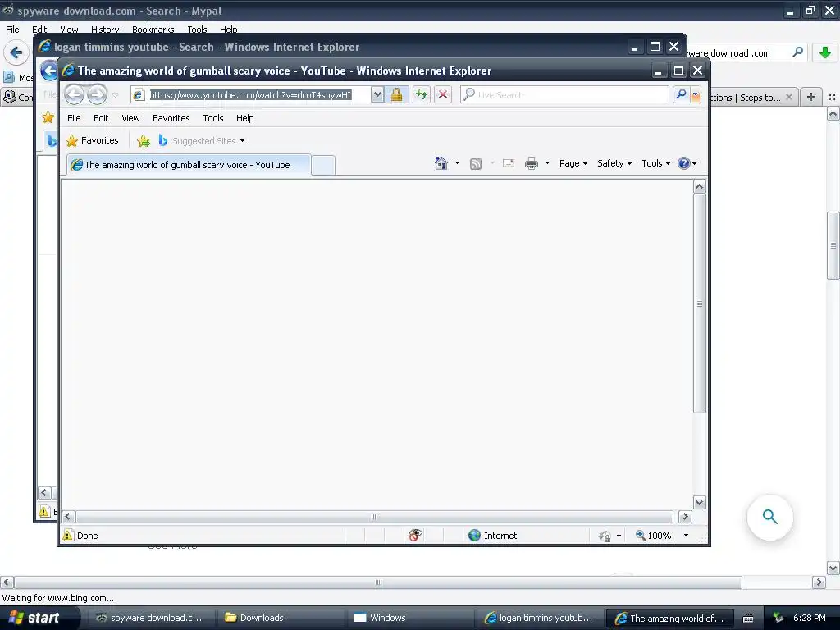Image resolution: width=840 pixels, height=630 pixels.
Task: Expand the Home button dropdown arrow
Action: coord(457,163)
